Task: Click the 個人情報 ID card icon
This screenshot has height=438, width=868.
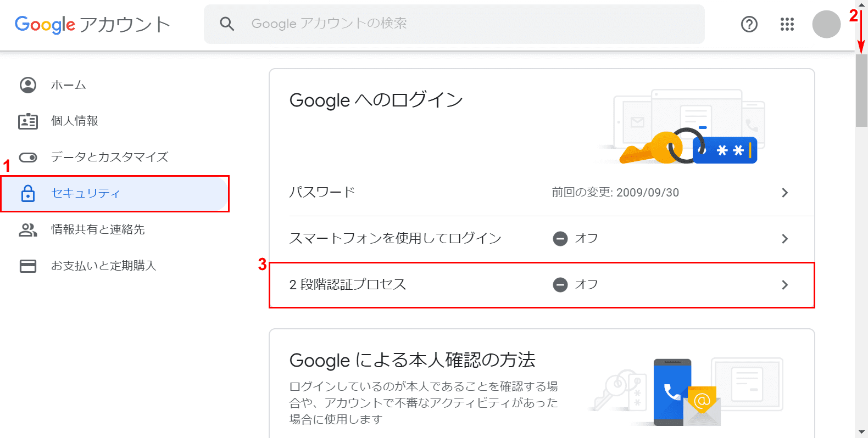Action: [x=28, y=121]
